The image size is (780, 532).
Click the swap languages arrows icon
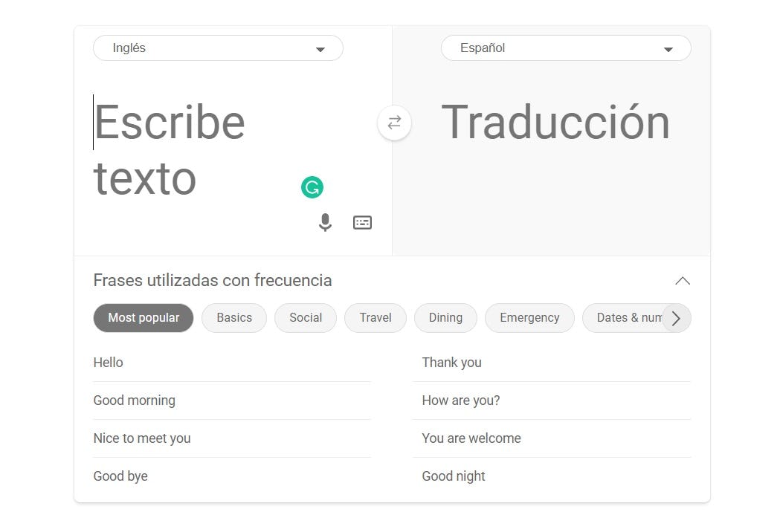[394, 123]
